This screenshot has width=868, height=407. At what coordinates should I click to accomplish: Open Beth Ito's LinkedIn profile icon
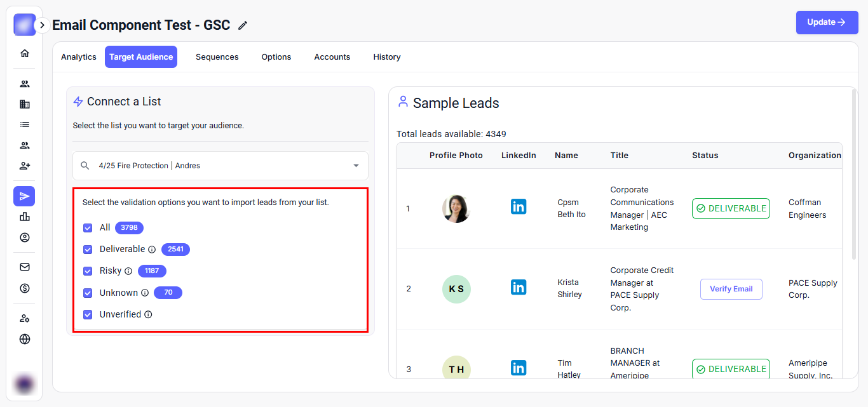(x=519, y=206)
